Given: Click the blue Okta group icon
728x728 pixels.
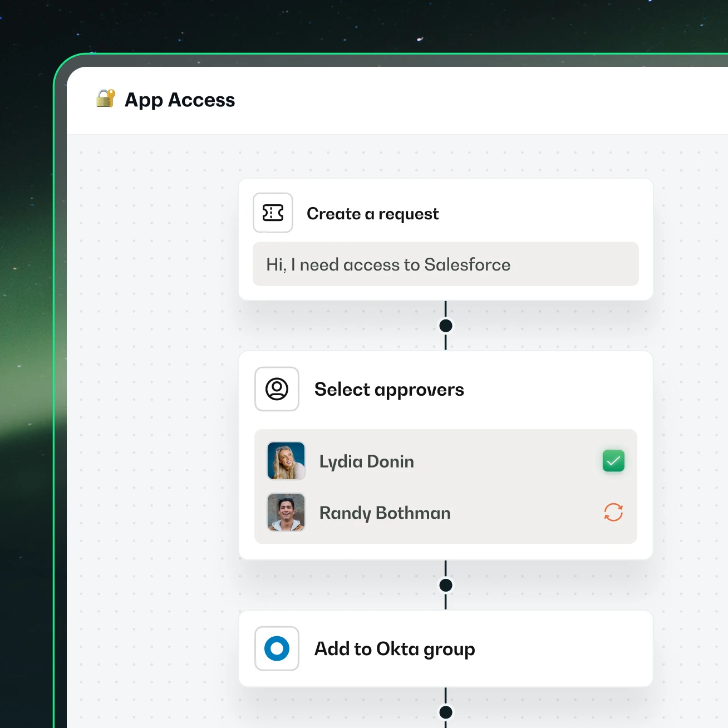Looking at the screenshot, I should [x=277, y=648].
